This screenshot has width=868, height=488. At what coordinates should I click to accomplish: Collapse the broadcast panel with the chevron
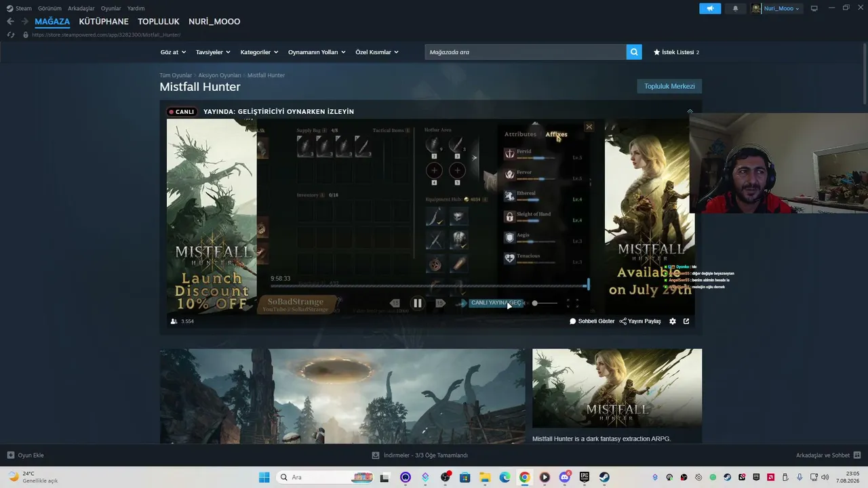pyautogui.click(x=690, y=111)
